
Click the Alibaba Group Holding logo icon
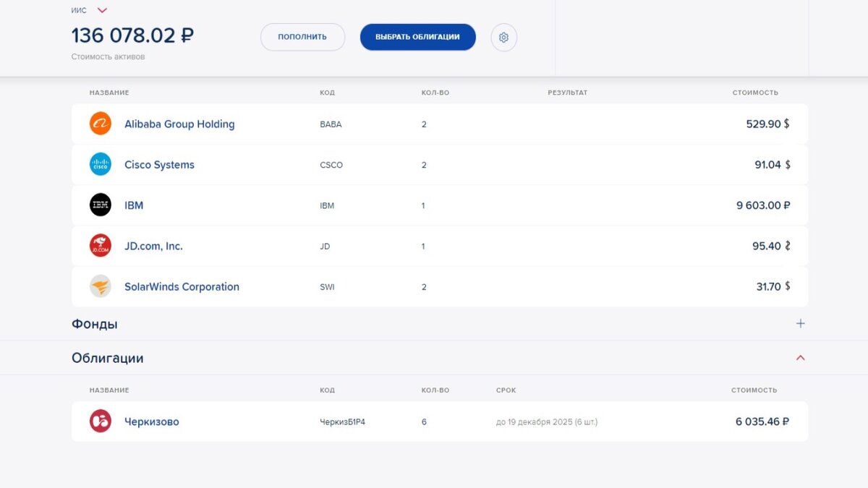[x=101, y=124]
